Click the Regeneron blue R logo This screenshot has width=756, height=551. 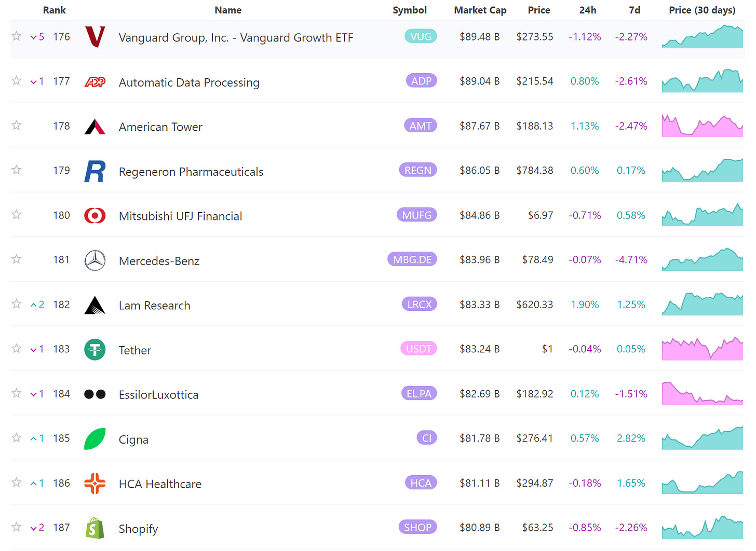pos(95,171)
